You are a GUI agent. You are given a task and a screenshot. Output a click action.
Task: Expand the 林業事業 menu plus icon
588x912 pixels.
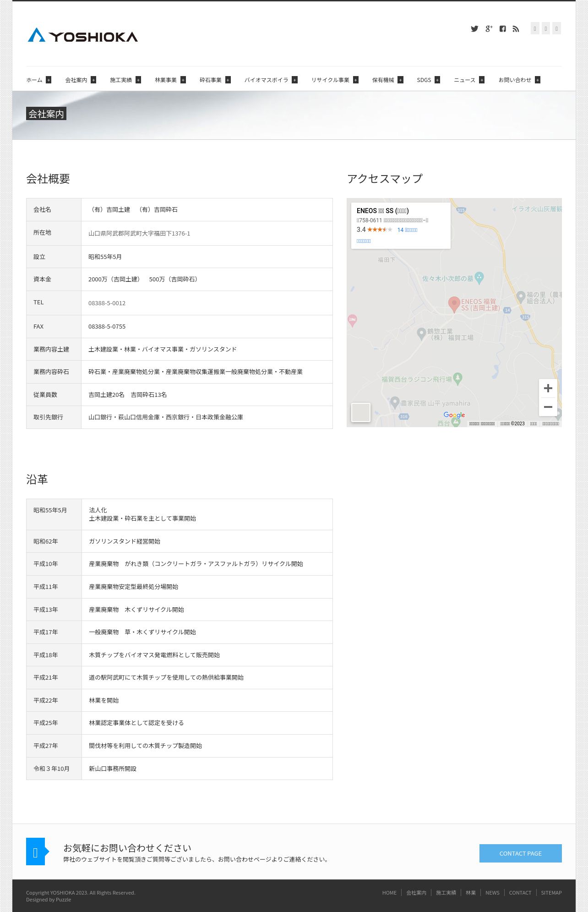point(183,80)
